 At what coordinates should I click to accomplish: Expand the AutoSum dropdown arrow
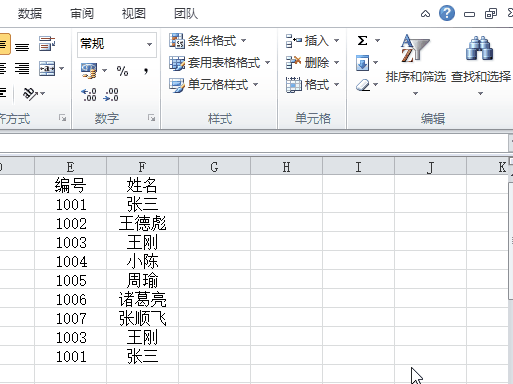point(377,41)
